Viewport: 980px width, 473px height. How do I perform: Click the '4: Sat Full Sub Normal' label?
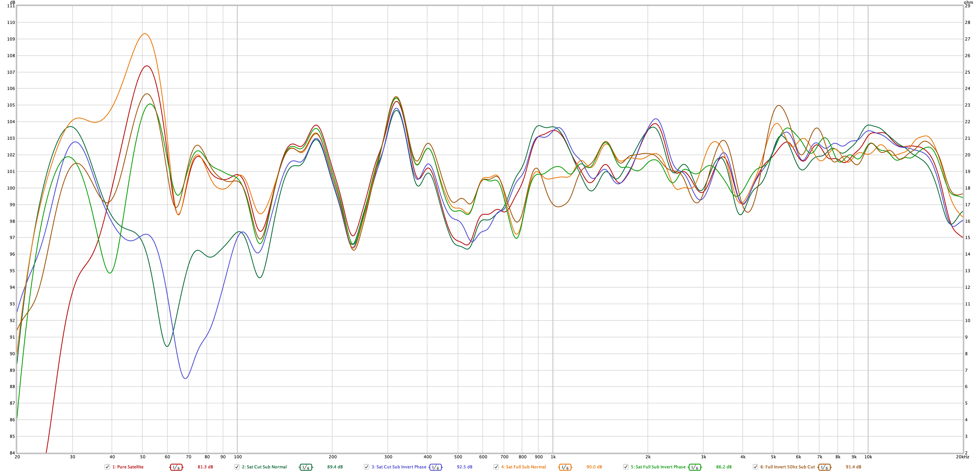523,467
